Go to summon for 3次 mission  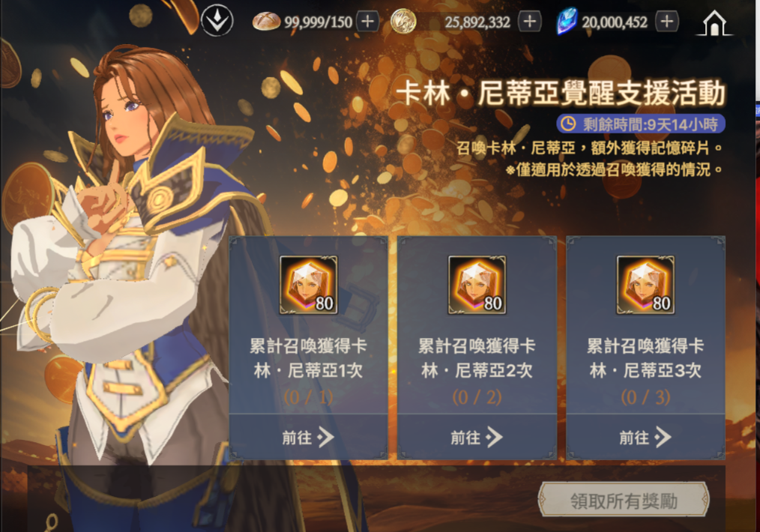[x=645, y=437]
